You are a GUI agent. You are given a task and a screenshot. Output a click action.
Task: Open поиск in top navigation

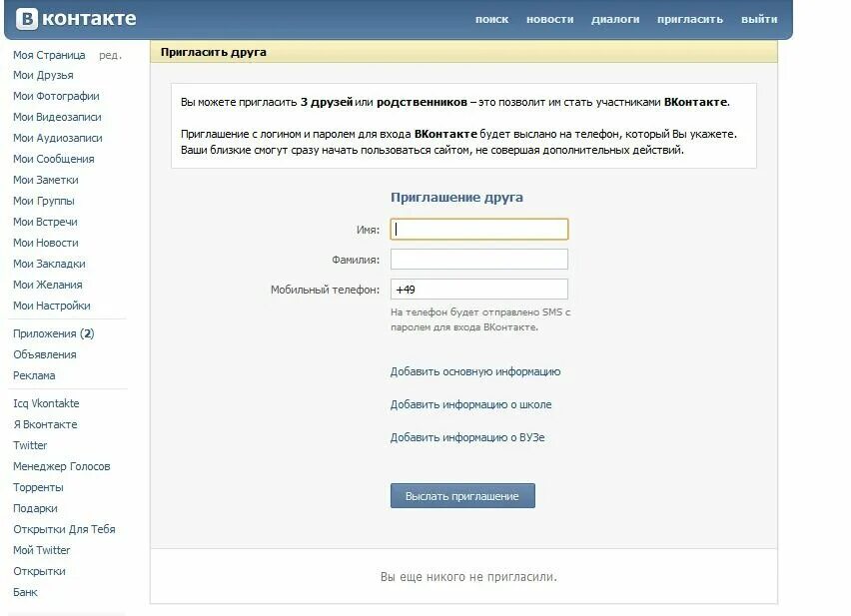[491, 20]
